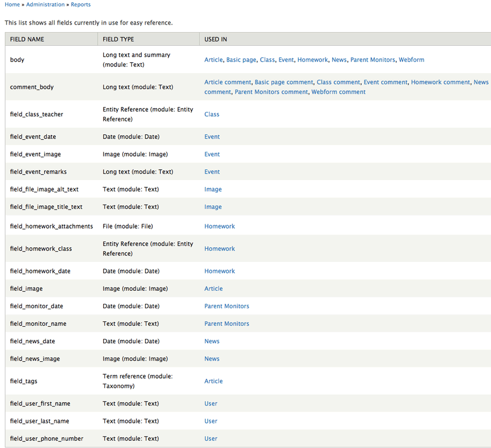Select the field_file_image_title_text name cell
The height and width of the screenshot is (448, 491).
click(51, 207)
